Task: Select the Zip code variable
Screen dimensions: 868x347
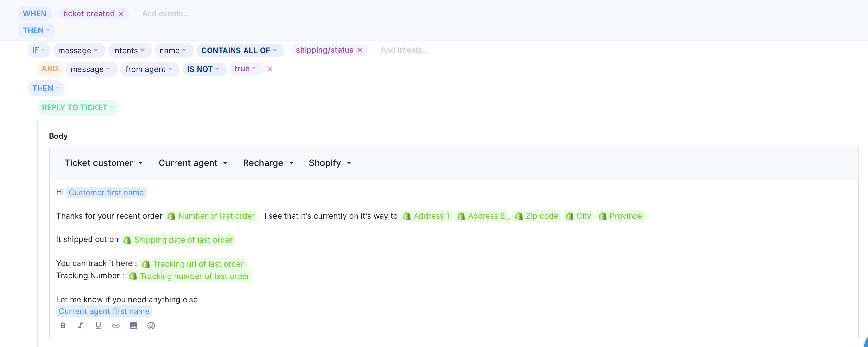Action: point(536,216)
